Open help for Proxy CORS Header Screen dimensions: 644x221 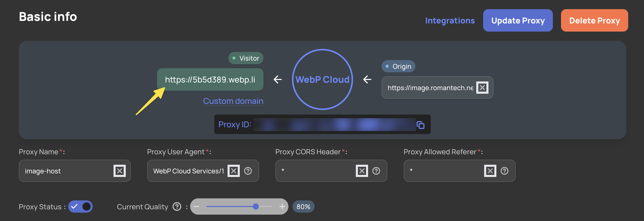tap(376, 171)
